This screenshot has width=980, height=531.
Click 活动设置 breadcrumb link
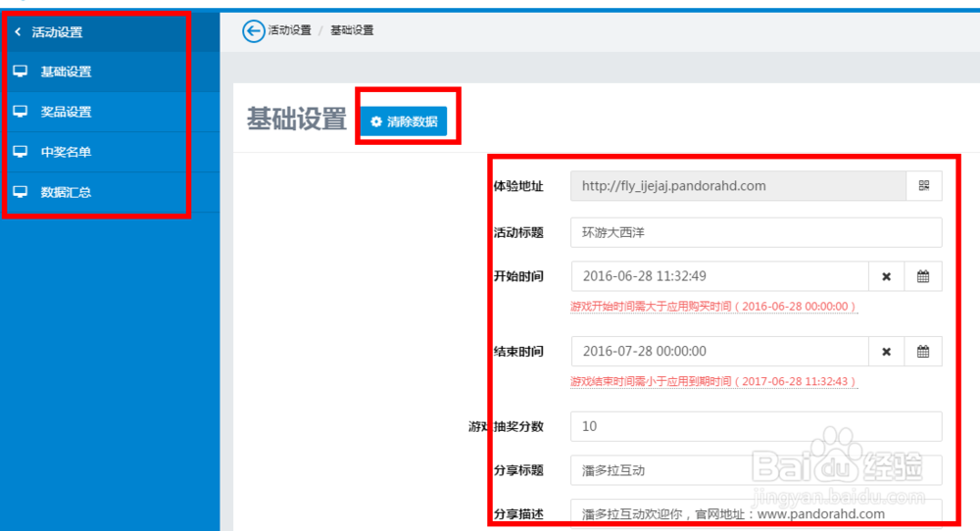tap(289, 30)
